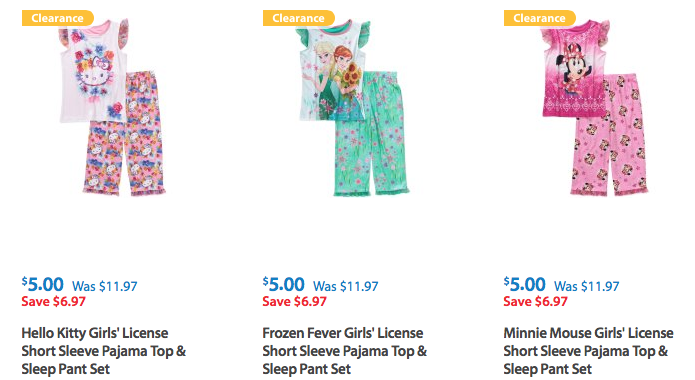Image resolution: width=695 pixels, height=380 pixels.
Task: Click the Clearance badge on Minnie Mouse item
Action: pos(539,18)
